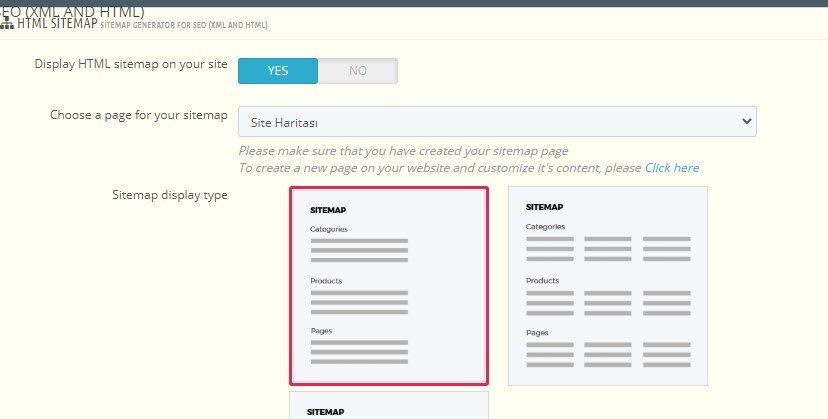Switch HTML sitemap display to NO
The height and width of the screenshot is (419, 828).
pyautogui.click(x=357, y=71)
